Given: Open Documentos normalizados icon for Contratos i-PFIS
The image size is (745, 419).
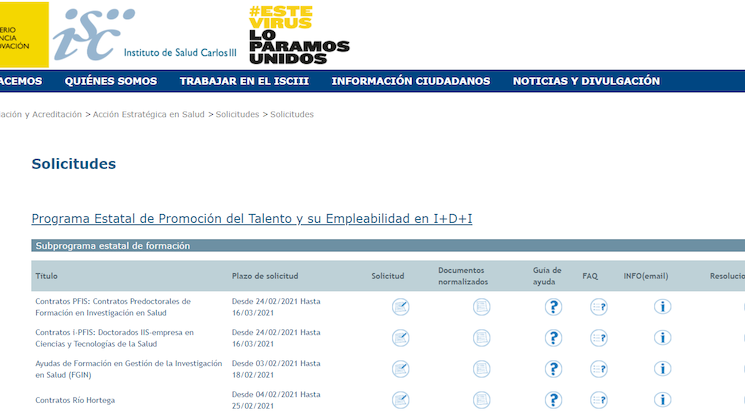Looking at the screenshot, I should coord(481,338).
